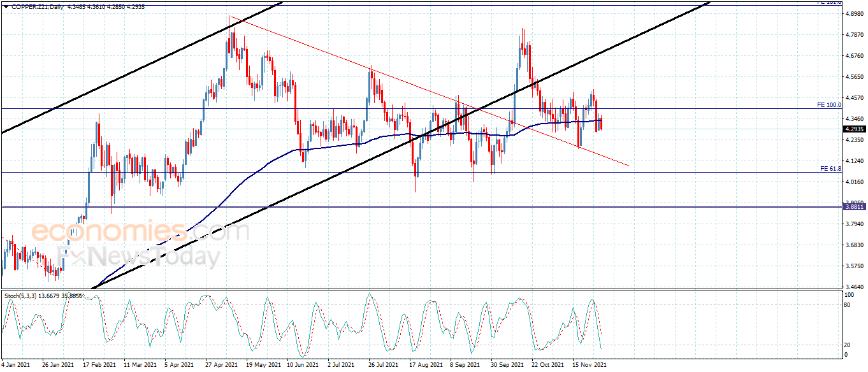868x372 pixels.
Task: Click the '30 Sep 2021' date label
Action: (507, 365)
